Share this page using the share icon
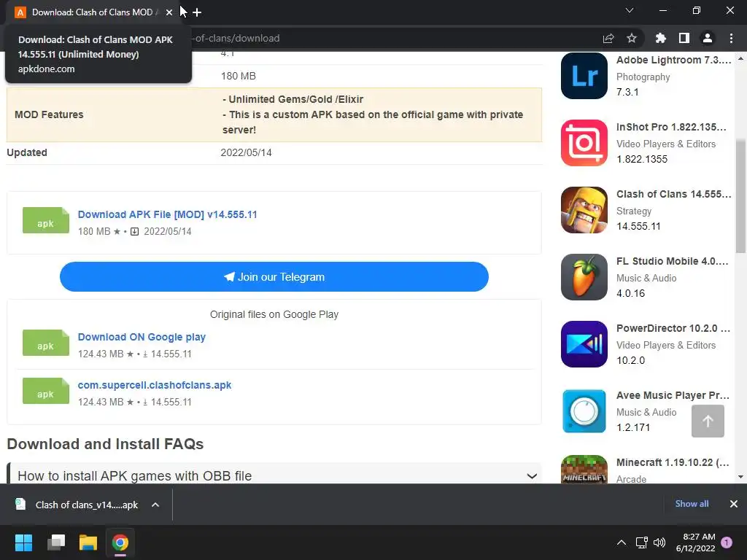Image resolution: width=747 pixels, height=560 pixels. 608,38
